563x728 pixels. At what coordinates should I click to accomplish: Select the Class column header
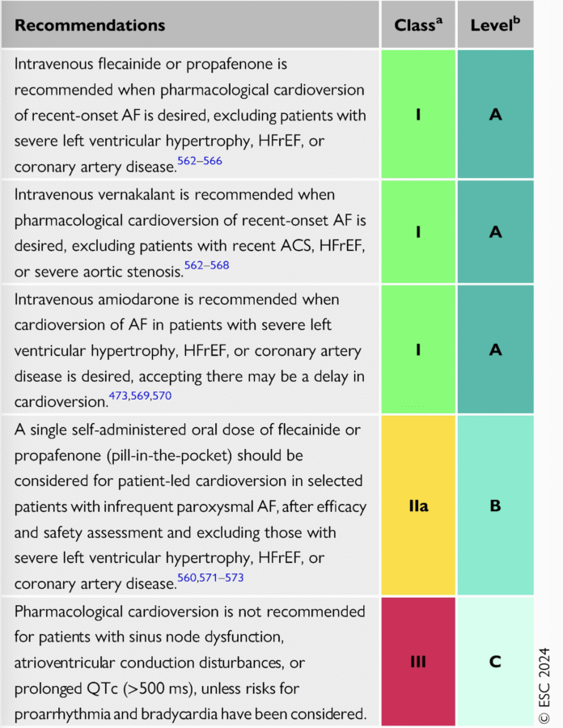click(418, 25)
